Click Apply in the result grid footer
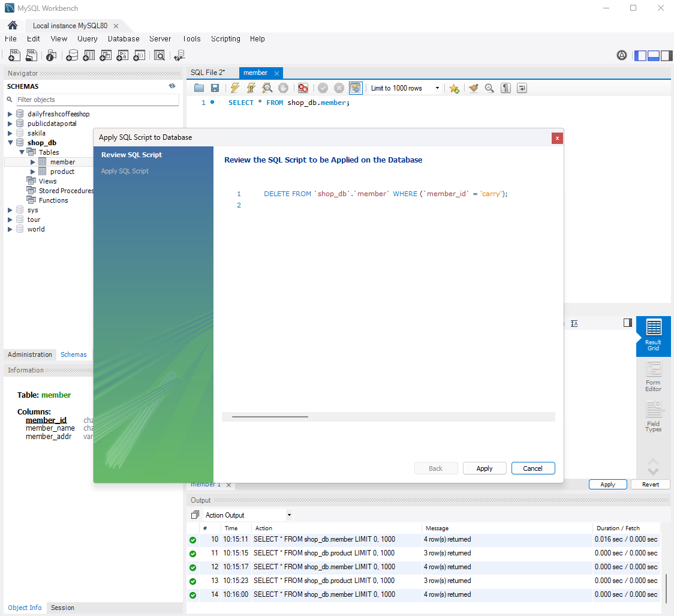 click(x=608, y=485)
